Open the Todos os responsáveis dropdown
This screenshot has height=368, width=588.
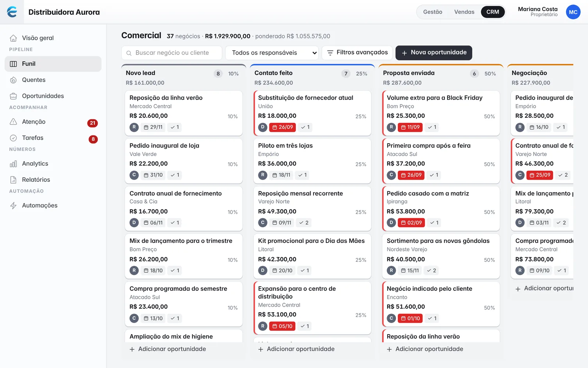coord(272,53)
